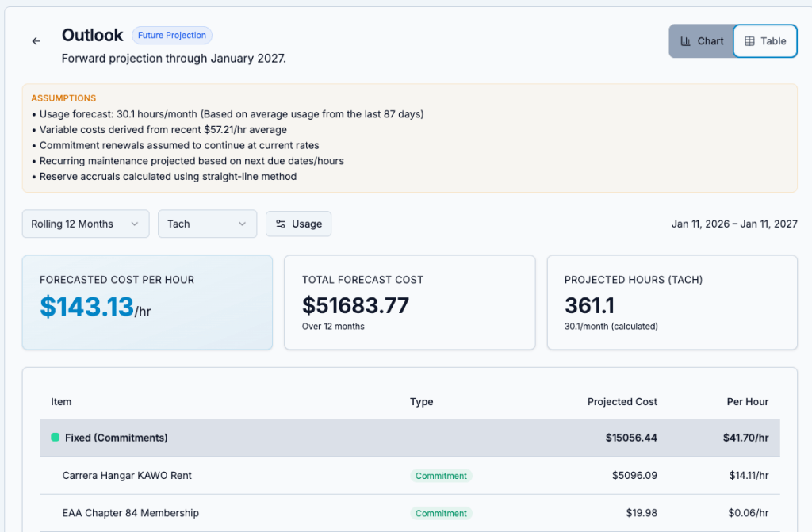This screenshot has height=532, width=812.
Task: Open the Tach meter dropdown
Action: pyautogui.click(x=207, y=224)
